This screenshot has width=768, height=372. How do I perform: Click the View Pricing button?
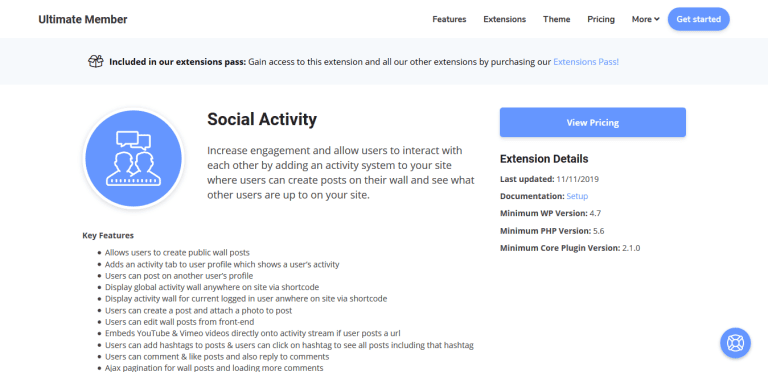click(593, 122)
